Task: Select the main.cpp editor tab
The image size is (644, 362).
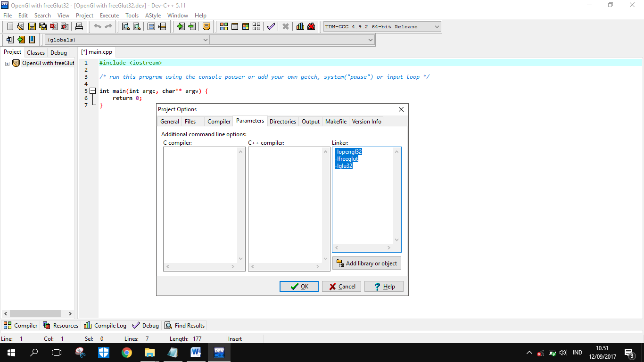Action: (x=96, y=52)
